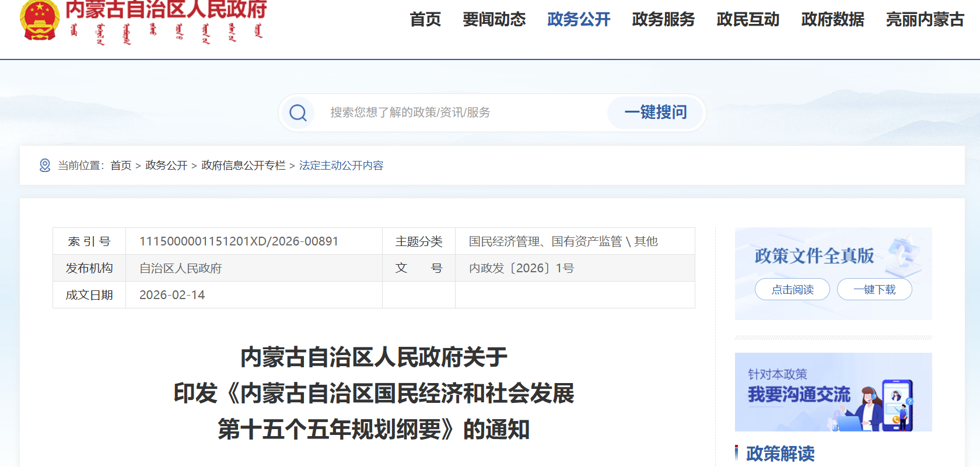Select index number 1115000001151201XD/2026-00891
Viewport: 980px width, 467px height.
[x=239, y=241]
